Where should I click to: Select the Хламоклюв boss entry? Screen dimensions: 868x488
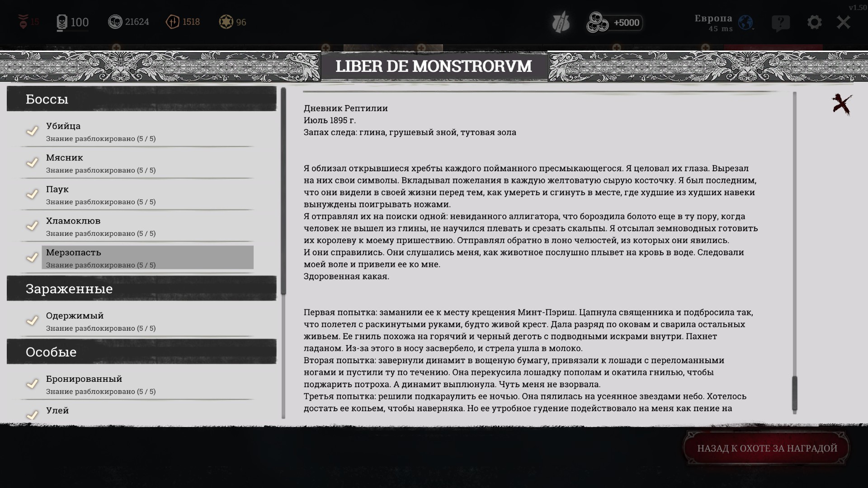coord(136,226)
